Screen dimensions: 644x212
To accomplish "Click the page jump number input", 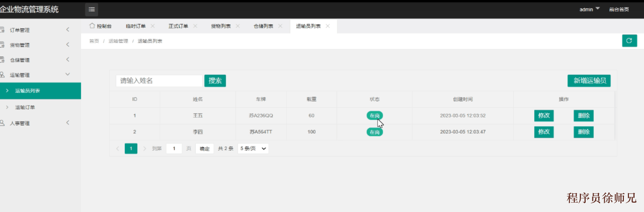I will pos(174,148).
